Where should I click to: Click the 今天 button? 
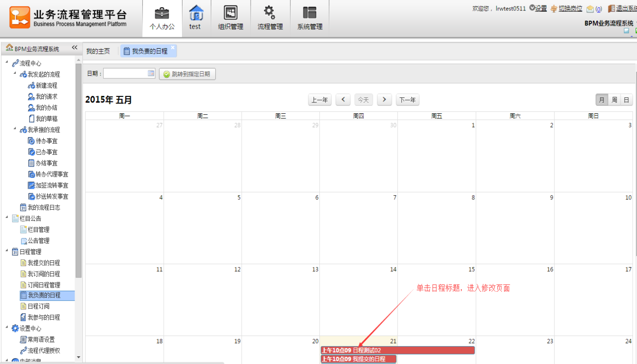tap(363, 100)
